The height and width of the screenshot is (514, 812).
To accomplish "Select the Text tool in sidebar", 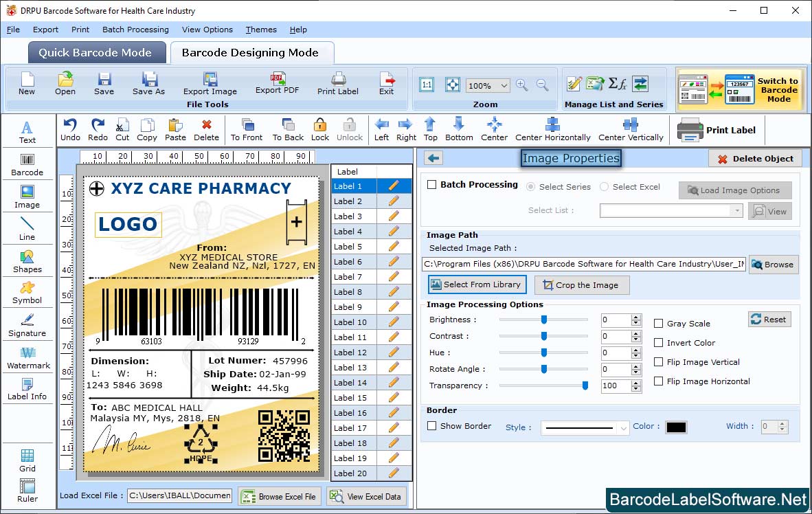I will (x=27, y=132).
